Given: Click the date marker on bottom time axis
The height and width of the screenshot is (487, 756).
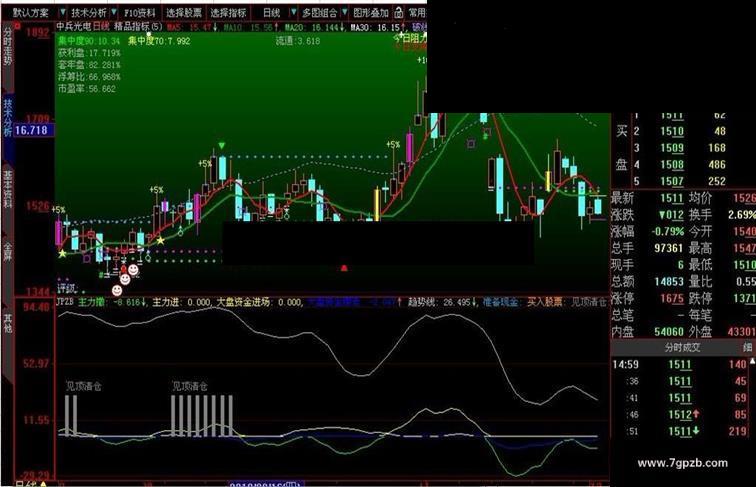Looking at the screenshot, I should 266,484.
